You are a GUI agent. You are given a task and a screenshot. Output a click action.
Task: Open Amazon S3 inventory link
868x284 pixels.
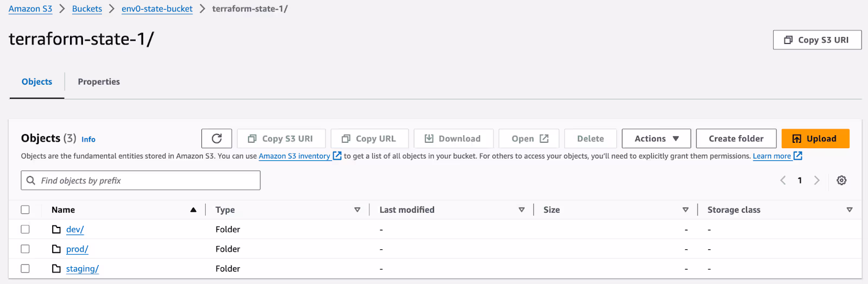(x=295, y=156)
